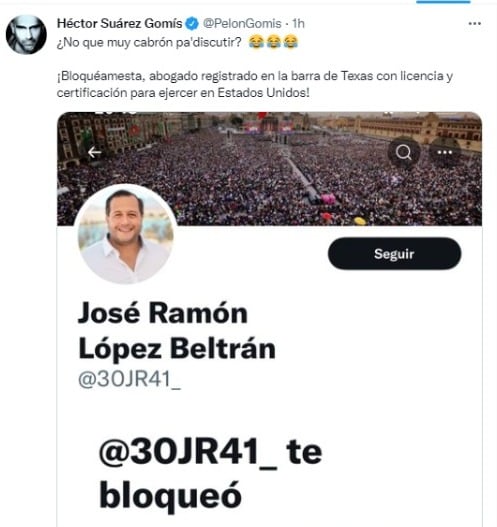Viewport: 497px width, 527px height.
Task: Open the tweet's three-dot more options menu
Action: [474, 24]
